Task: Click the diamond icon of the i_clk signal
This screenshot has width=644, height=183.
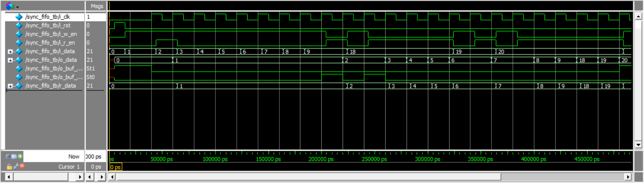Action: click(19, 17)
